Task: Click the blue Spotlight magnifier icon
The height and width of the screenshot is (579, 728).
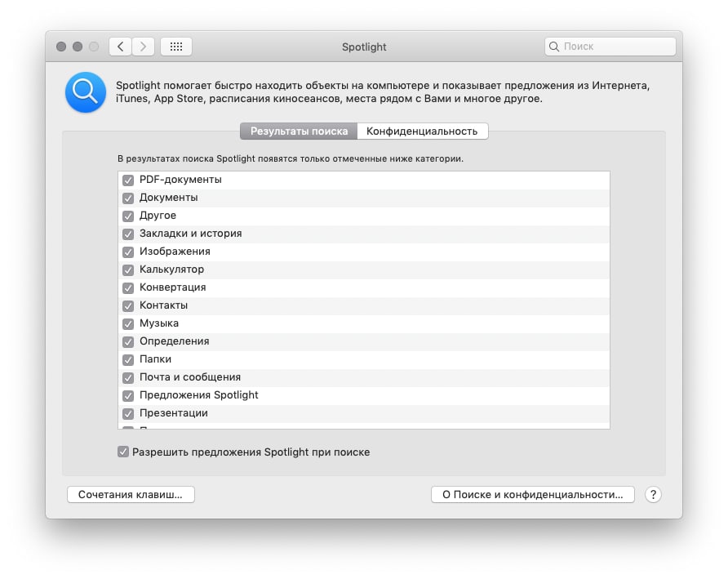Action: coord(86,92)
